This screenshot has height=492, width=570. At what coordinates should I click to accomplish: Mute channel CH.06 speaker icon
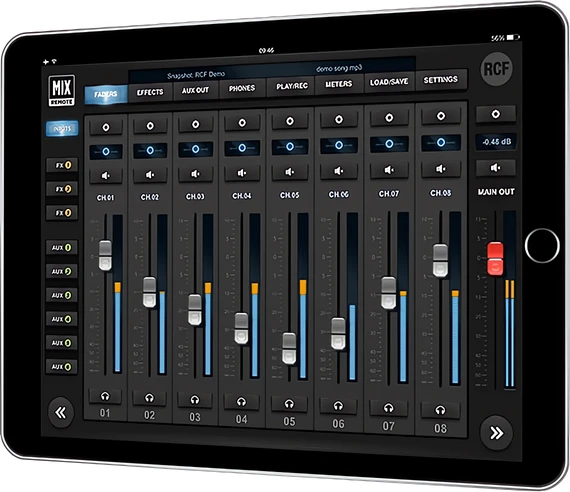[x=338, y=171]
